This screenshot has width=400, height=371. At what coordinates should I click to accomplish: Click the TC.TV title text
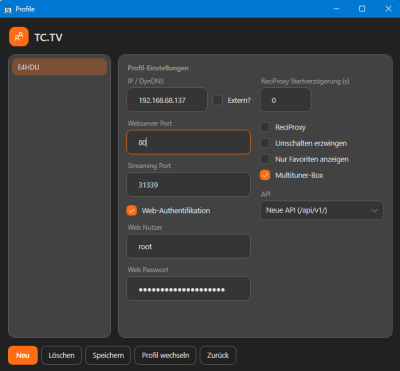pyautogui.click(x=48, y=37)
